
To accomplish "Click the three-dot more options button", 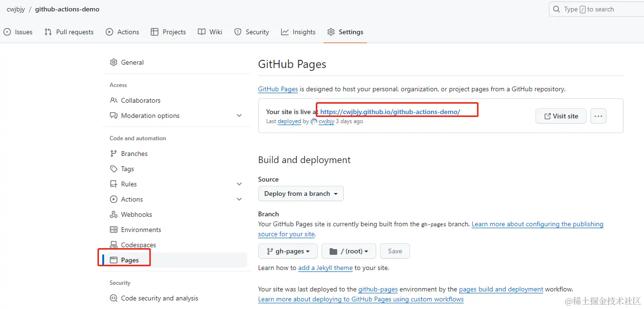I will 598,116.
